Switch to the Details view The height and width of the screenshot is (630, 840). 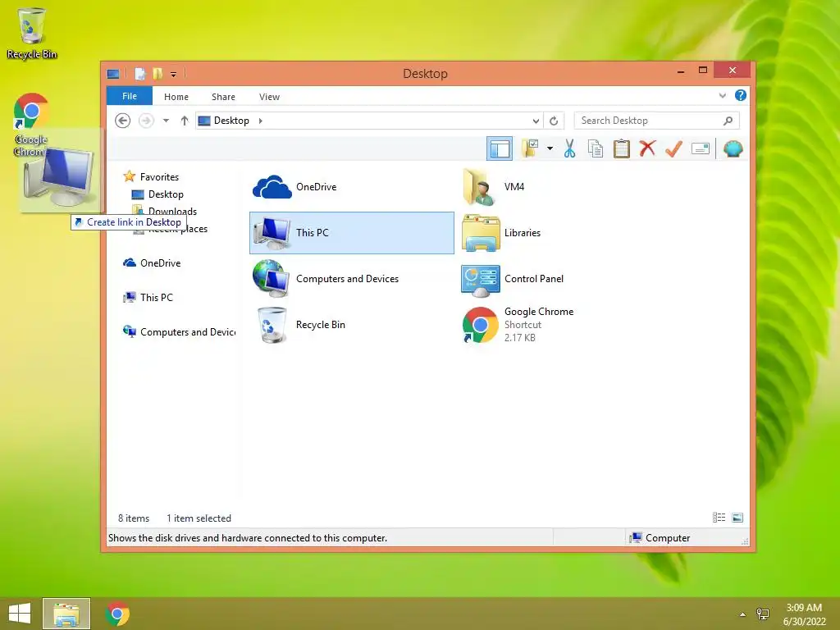tap(719, 518)
